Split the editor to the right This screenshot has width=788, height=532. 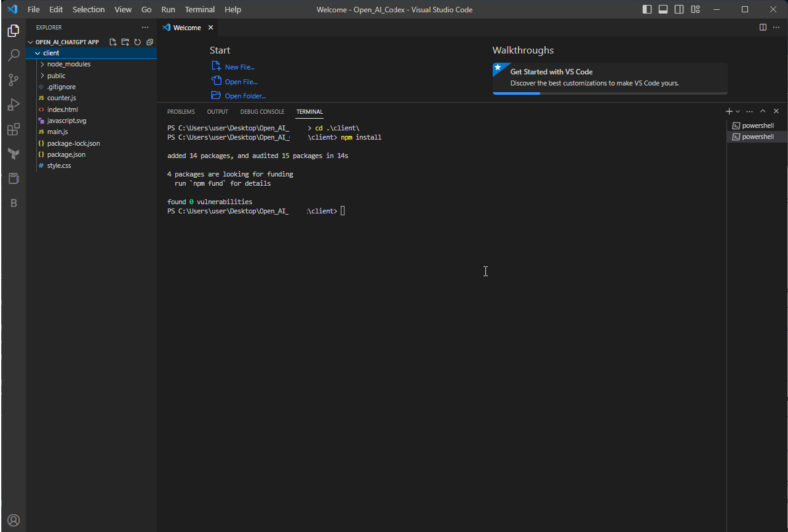click(763, 27)
